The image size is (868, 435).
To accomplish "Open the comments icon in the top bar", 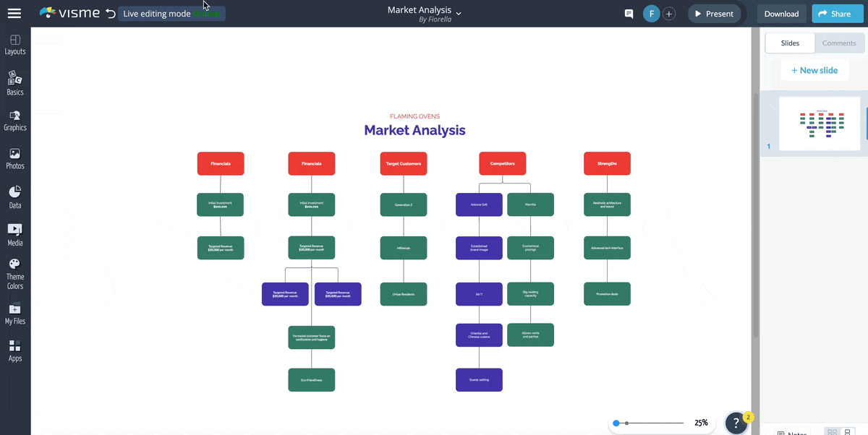I will coord(628,13).
